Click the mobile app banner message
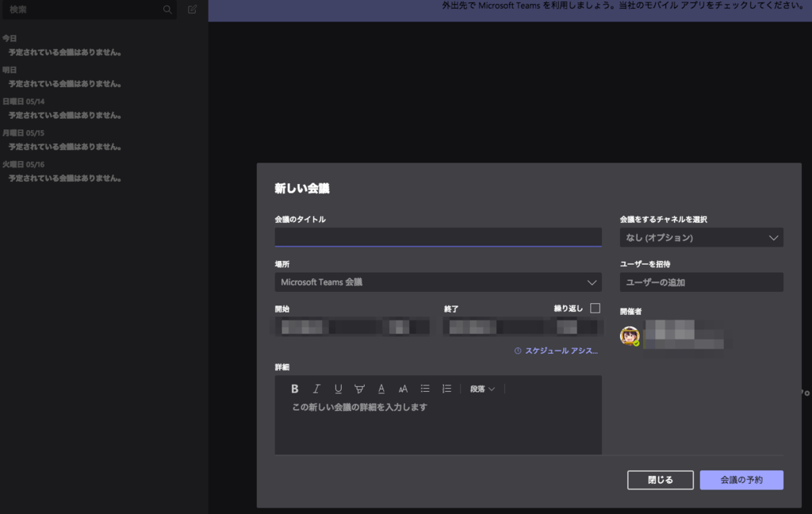Viewport: 812px width, 514px height. 622,6
